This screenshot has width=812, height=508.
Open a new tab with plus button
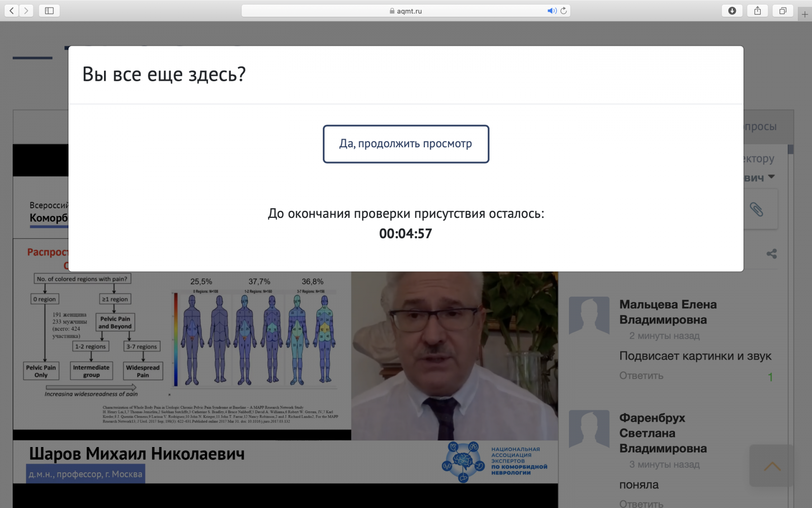click(805, 14)
